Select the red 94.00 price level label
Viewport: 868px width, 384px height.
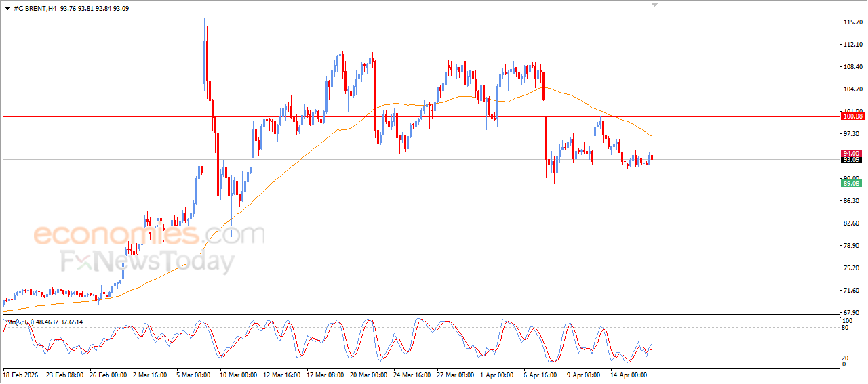click(851, 154)
